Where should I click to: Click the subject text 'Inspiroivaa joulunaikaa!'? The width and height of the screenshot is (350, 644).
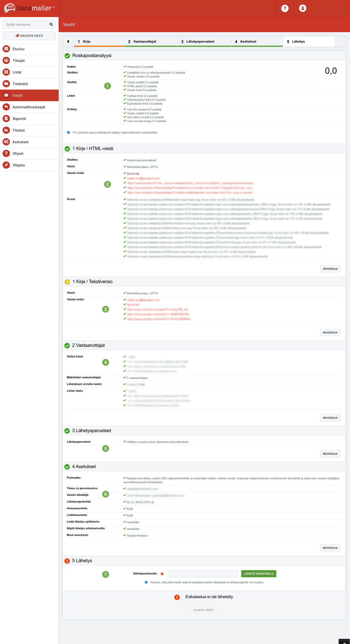pos(142,160)
